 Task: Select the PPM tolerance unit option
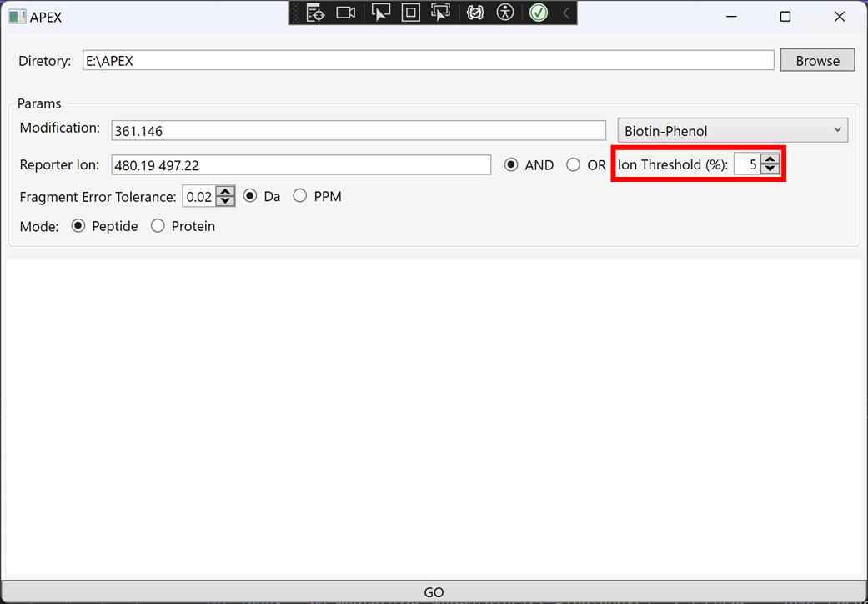pos(300,196)
